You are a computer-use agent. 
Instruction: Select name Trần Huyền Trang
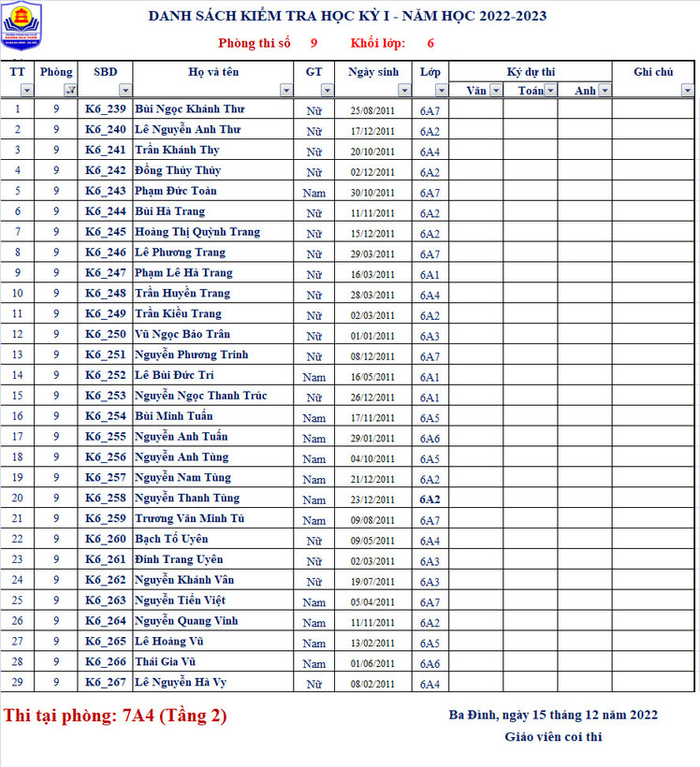coord(213,293)
